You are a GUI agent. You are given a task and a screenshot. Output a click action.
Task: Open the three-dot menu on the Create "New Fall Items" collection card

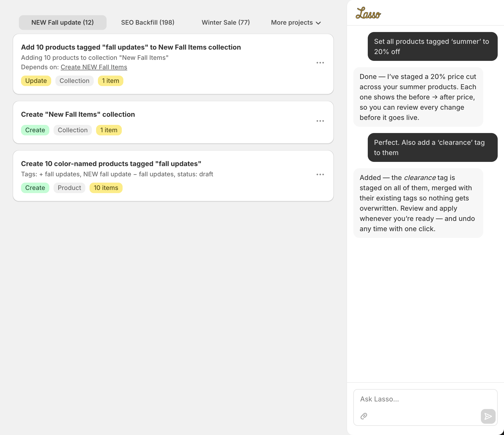[320, 121]
